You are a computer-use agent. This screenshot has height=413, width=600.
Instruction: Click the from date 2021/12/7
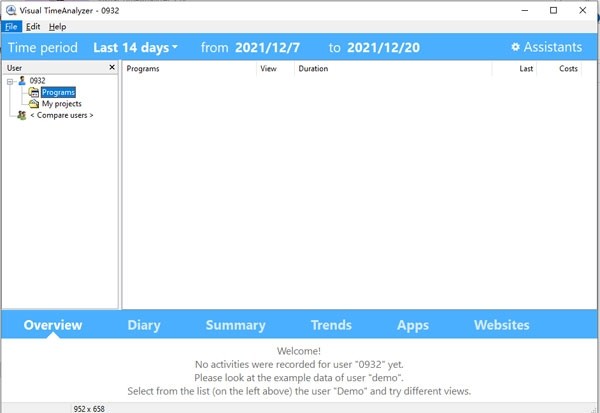click(x=267, y=48)
